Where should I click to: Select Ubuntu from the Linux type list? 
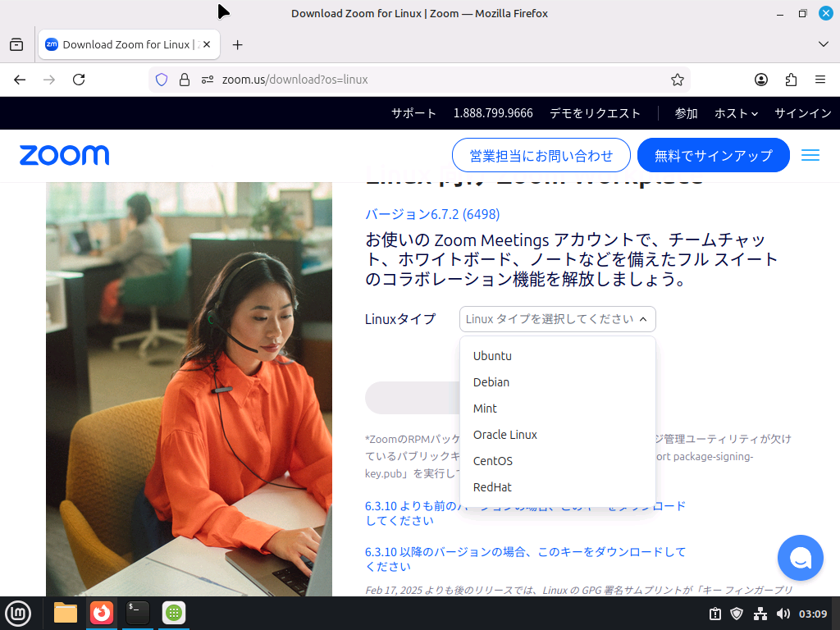click(492, 355)
